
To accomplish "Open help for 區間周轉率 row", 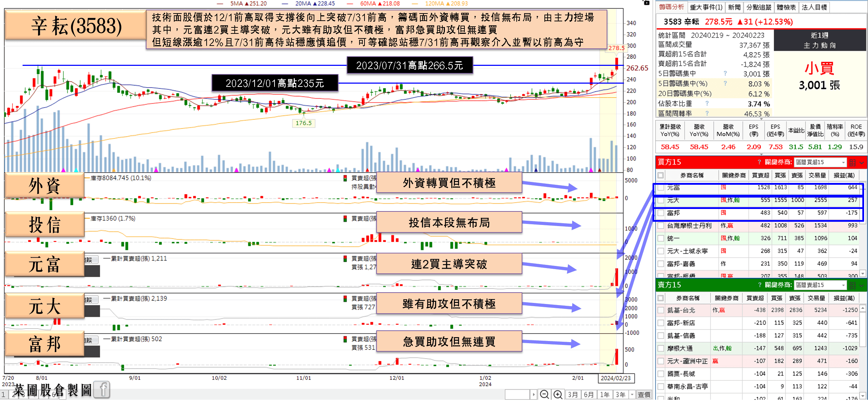I will 707,114.
